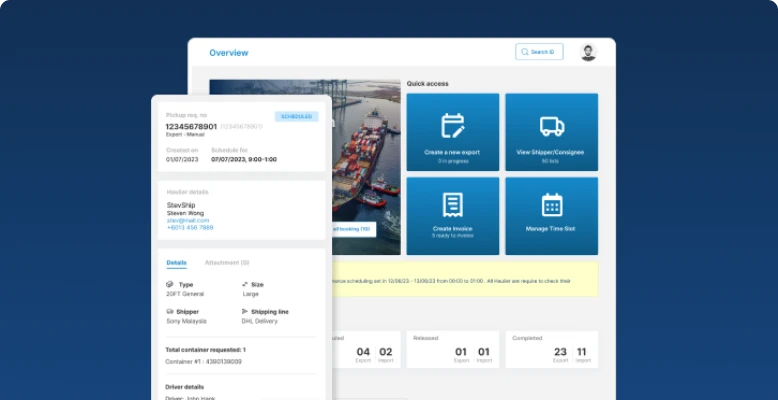Click the Export count 04

tap(363, 352)
